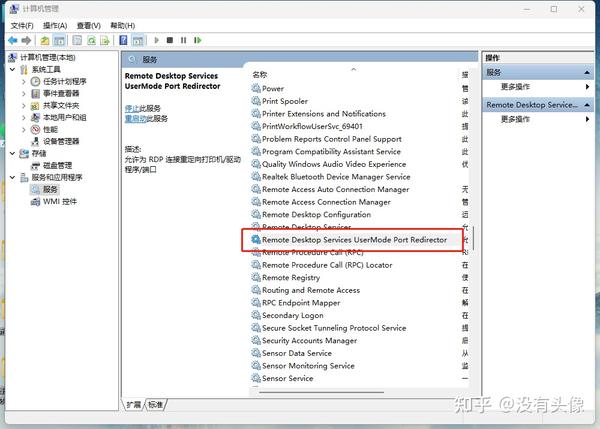This screenshot has height=429, width=600.
Task: Click the blue Help question mark icon
Action: (123, 40)
